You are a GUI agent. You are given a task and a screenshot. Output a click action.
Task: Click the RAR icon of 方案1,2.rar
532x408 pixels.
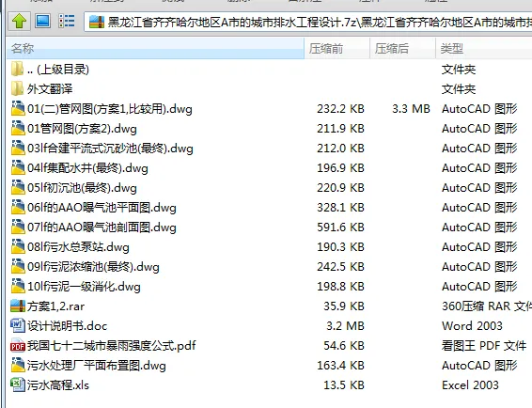18,306
